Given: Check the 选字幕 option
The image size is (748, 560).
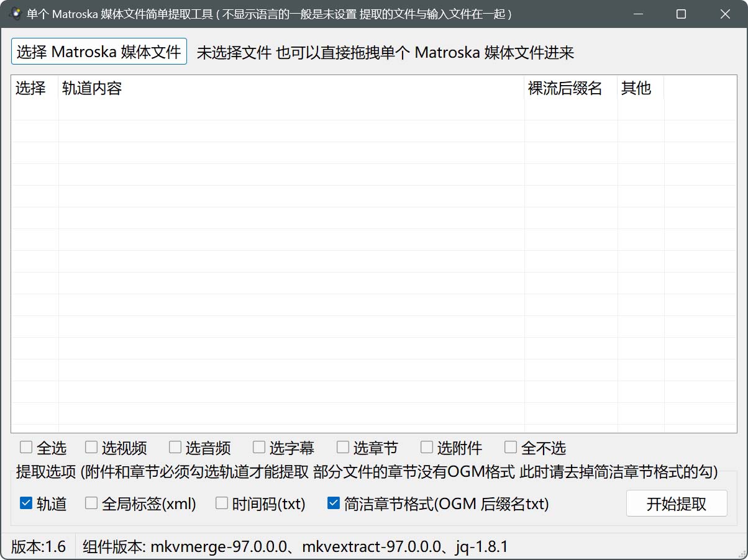Looking at the screenshot, I should click(259, 447).
